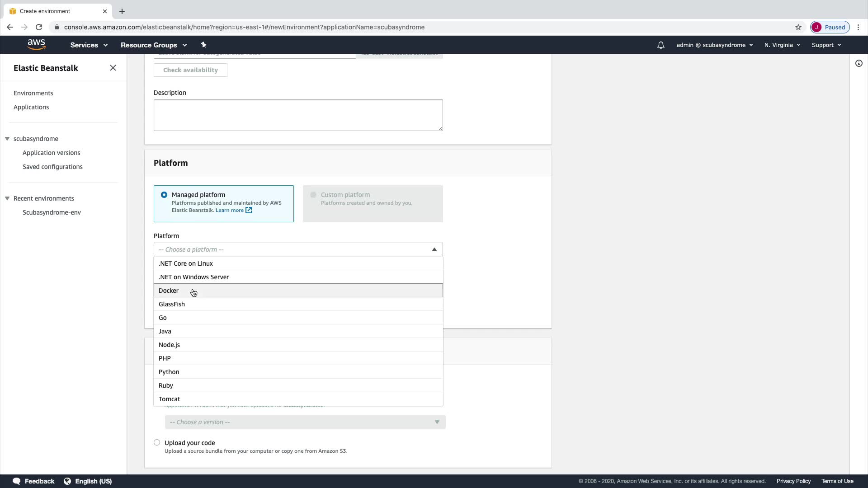Select Custom platform radio option

coord(313,195)
